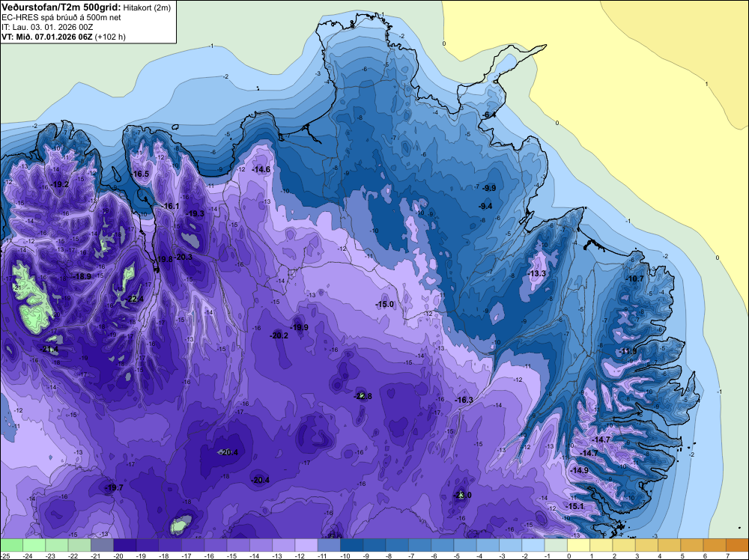Click the -23.0 temperature label
749x560 pixels.
[x=462, y=495]
